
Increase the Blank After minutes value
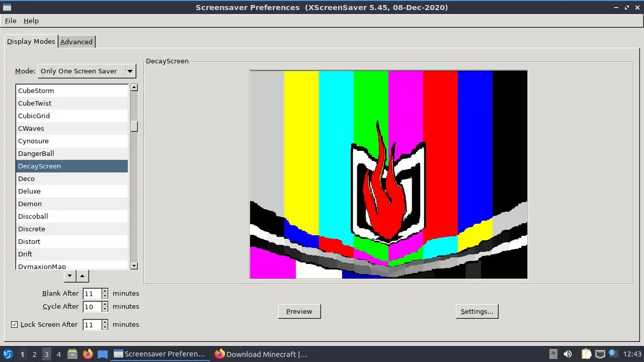tap(105, 291)
